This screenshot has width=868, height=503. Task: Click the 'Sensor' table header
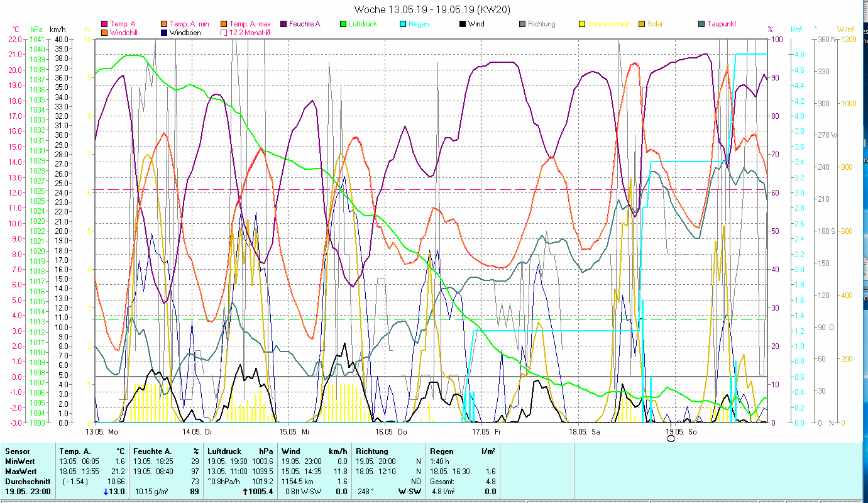click(x=16, y=451)
